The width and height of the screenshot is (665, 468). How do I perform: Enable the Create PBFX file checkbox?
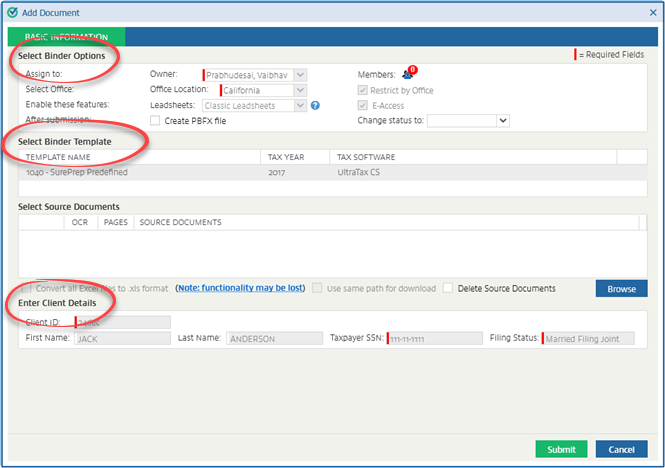point(155,121)
